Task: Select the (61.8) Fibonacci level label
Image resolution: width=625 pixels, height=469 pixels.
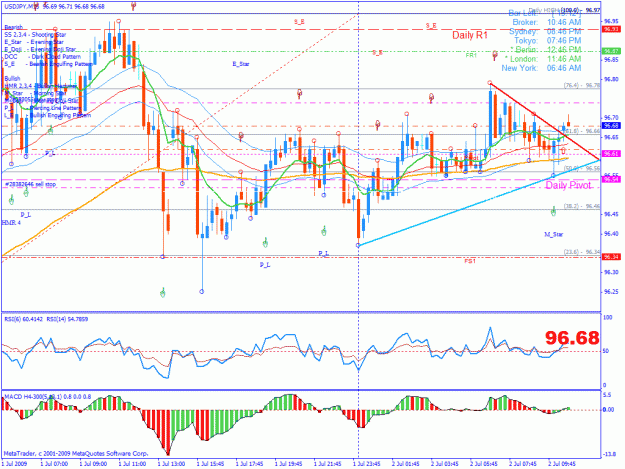Action: pyautogui.click(x=582, y=131)
